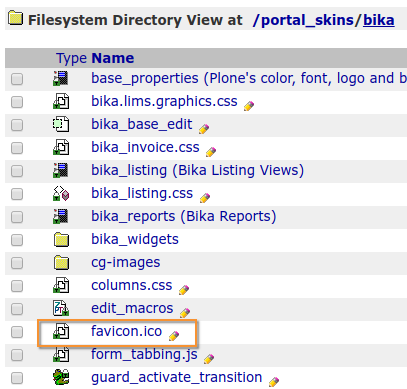Open the bika_widgets folder link
407x389 pixels.
click(135, 239)
